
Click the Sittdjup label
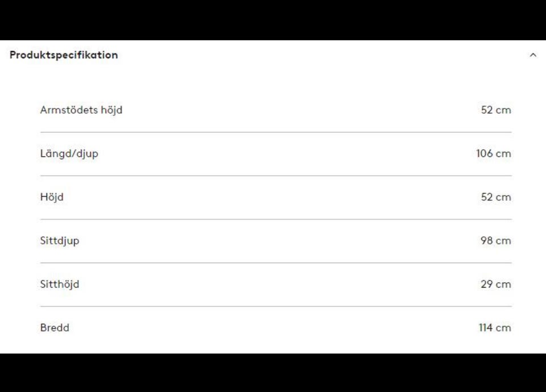tap(60, 241)
